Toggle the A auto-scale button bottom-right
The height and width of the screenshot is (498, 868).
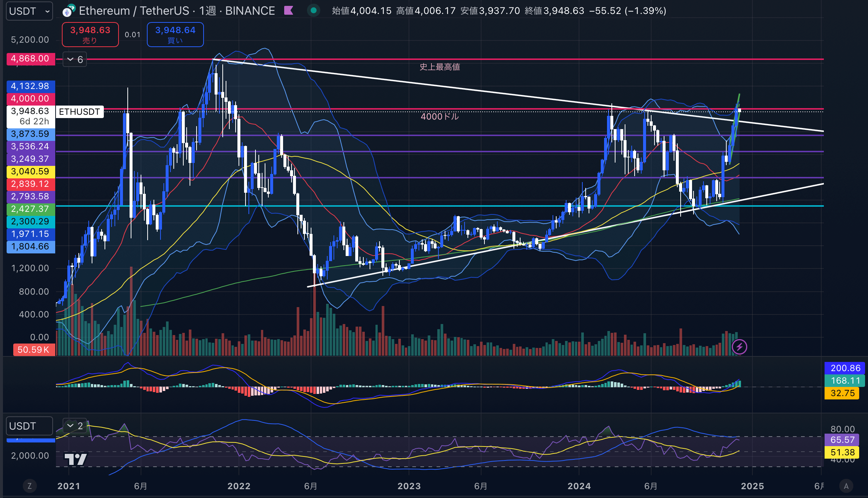[846, 486]
